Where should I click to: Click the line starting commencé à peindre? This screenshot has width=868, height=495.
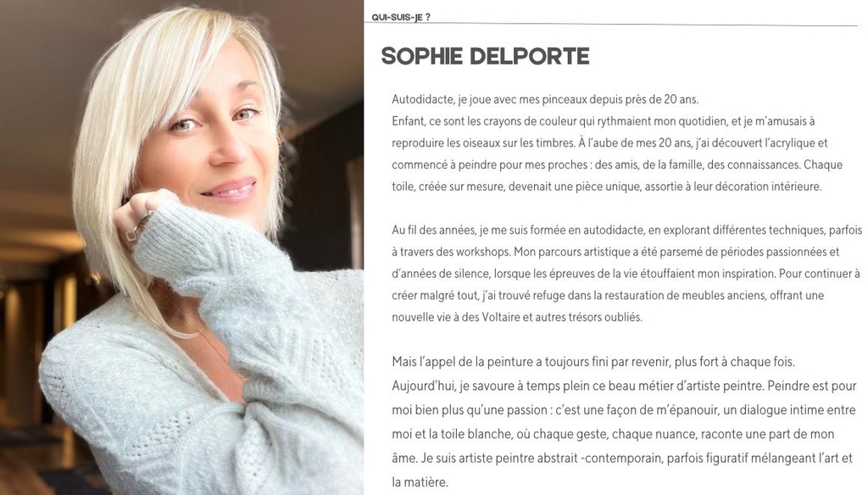tap(617, 164)
